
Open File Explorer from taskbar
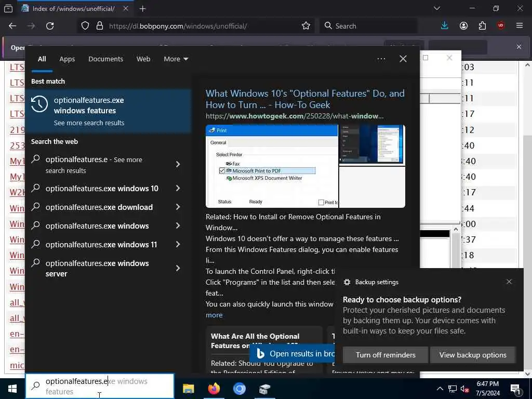pyautogui.click(x=188, y=389)
